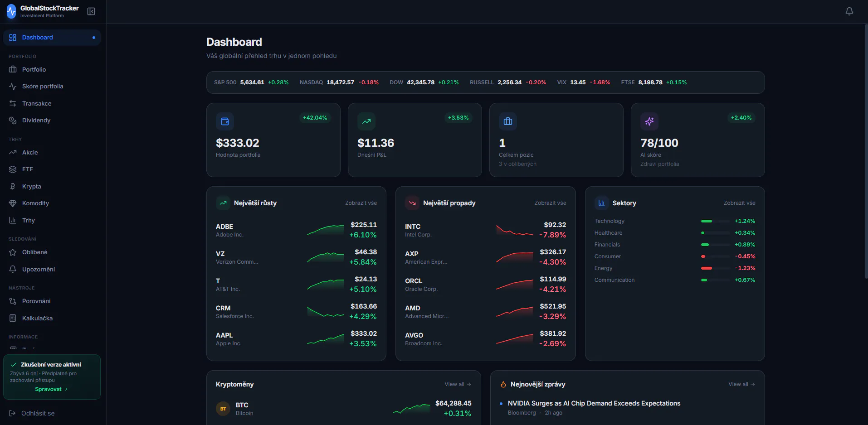Click the +42.04% badge on portfolio card
Image resolution: width=868 pixels, height=425 pixels.
click(315, 118)
